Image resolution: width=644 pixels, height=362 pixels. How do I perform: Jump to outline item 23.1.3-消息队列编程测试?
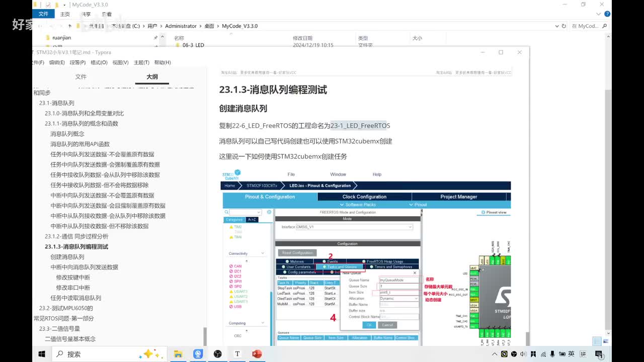[x=76, y=247]
